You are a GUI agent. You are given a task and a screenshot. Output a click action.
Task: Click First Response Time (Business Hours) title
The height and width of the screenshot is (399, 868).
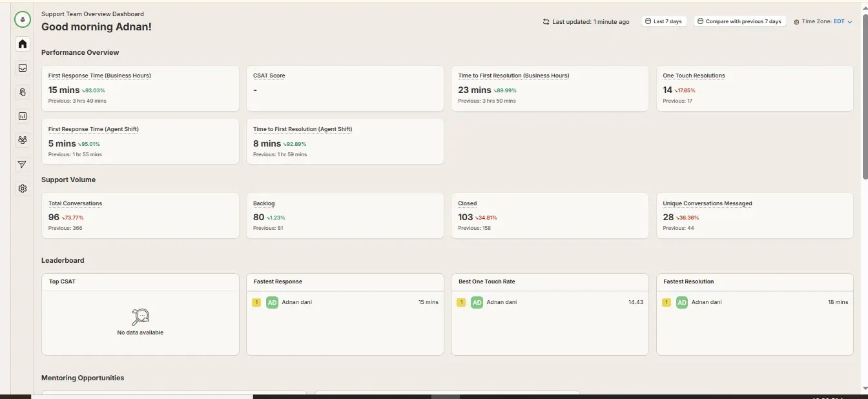[99, 76]
